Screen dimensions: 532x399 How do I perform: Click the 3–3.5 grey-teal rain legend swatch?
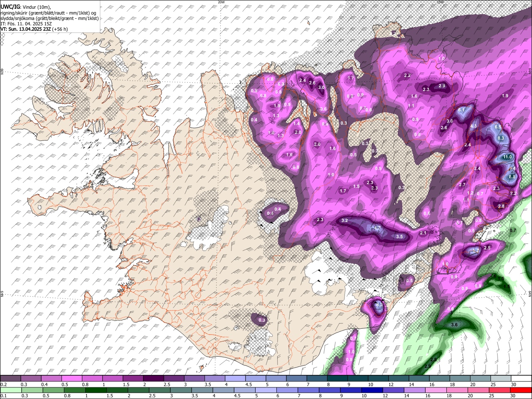181,390
